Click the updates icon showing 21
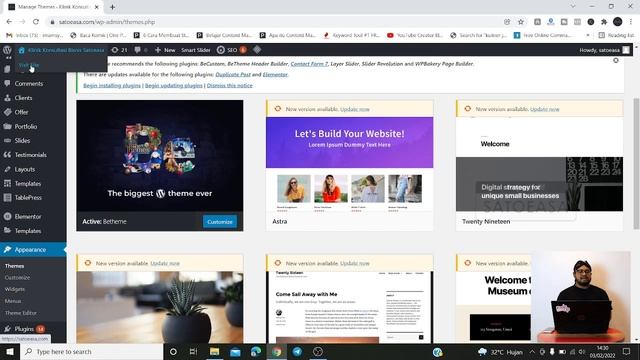The height and width of the screenshot is (360, 640). click(x=120, y=50)
